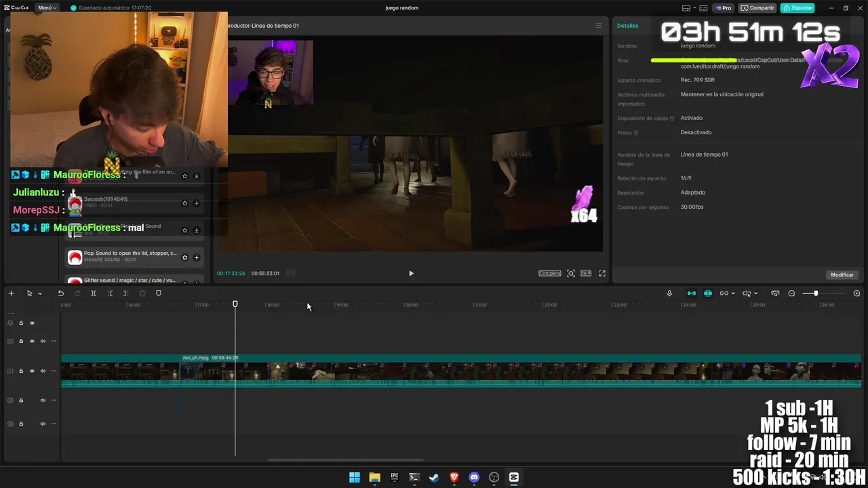Toggle auto snapping on timeline
The width and height of the screenshot is (868, 488).
[x=708, y=293]
